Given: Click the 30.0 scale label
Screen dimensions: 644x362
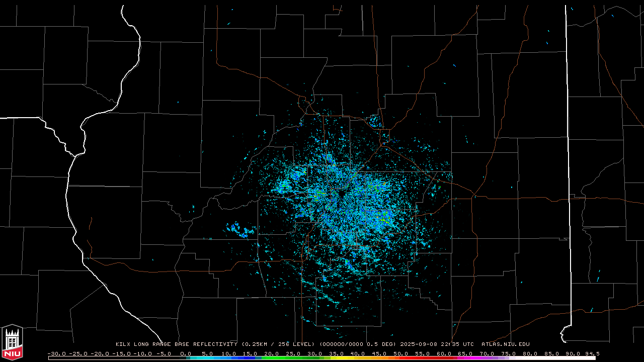Looking at the screenshot, I should point(315,353).
